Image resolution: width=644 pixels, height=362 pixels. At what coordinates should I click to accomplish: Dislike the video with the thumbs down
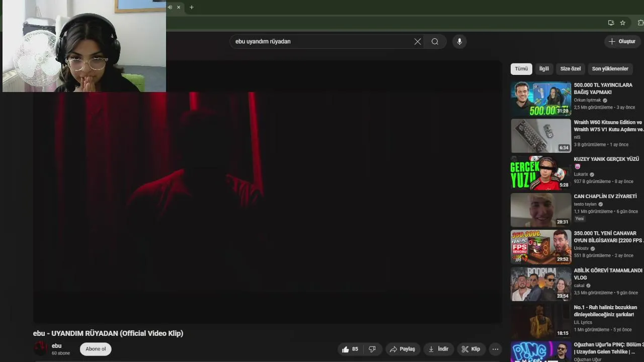pos(372,349)
